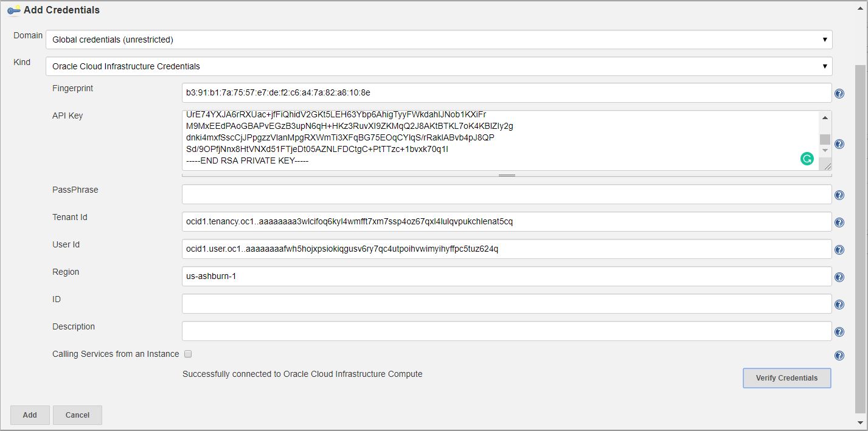Click help icon next to Description field

[x=839, y=332]
